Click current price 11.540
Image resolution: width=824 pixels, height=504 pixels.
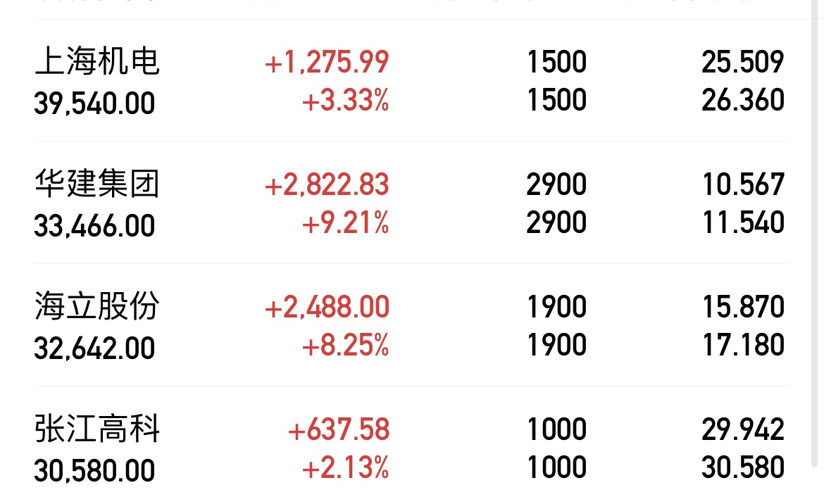coord(743,222)
